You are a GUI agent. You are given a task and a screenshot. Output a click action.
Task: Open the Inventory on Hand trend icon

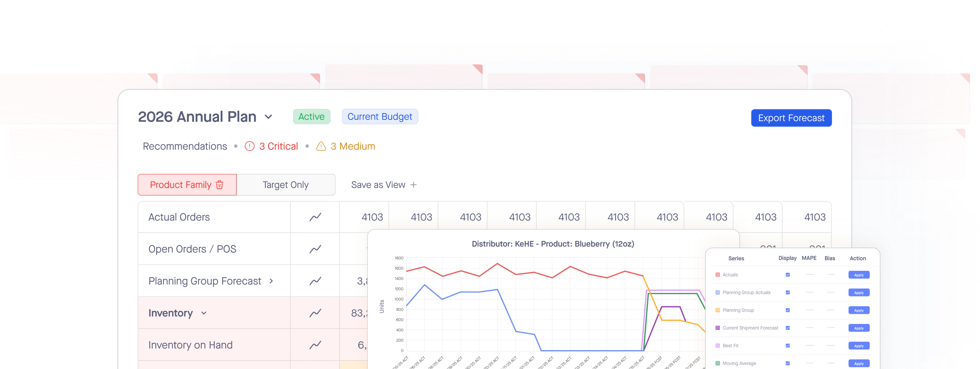(315, 345)
